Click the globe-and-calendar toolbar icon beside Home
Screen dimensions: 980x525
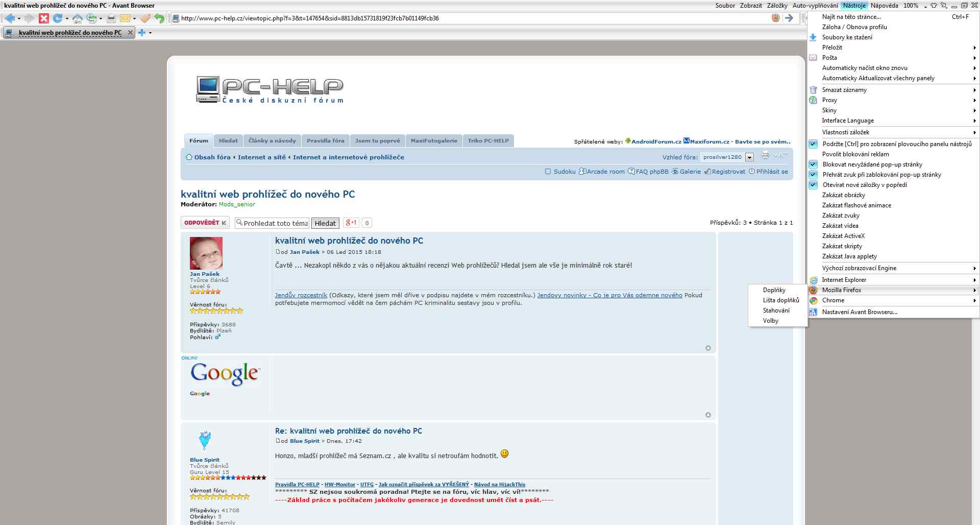tap(92, 18)
